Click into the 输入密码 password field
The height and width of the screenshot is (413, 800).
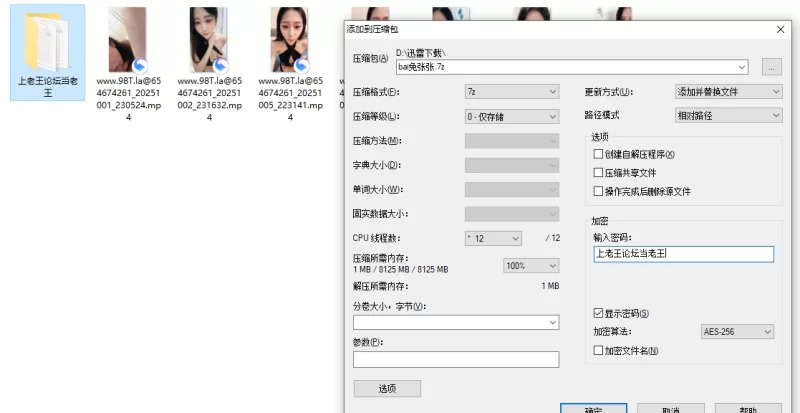(x=682, y=254)
